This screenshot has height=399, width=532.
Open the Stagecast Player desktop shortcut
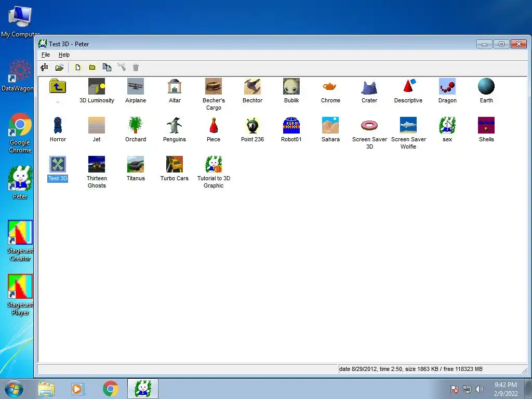tap(20, 295)
